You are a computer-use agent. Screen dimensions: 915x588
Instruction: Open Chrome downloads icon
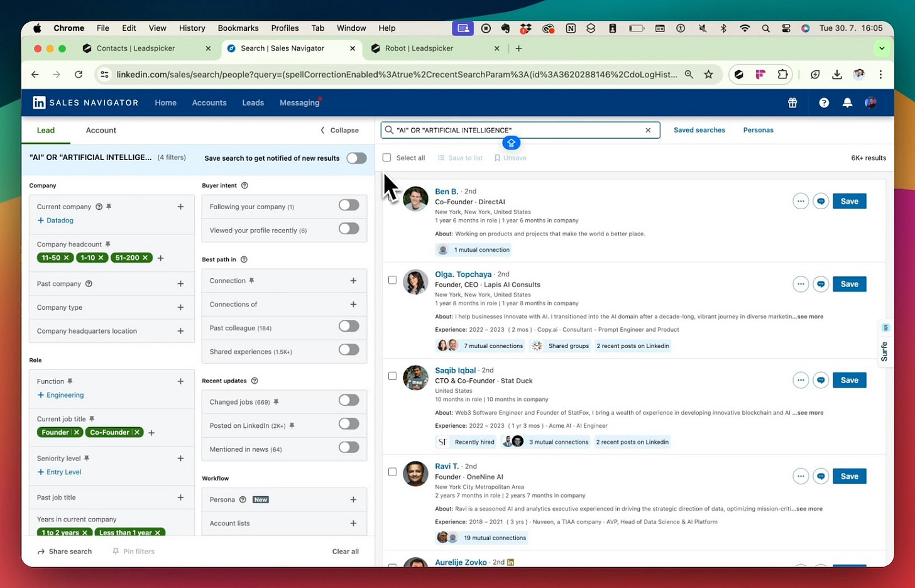(837, 74)
